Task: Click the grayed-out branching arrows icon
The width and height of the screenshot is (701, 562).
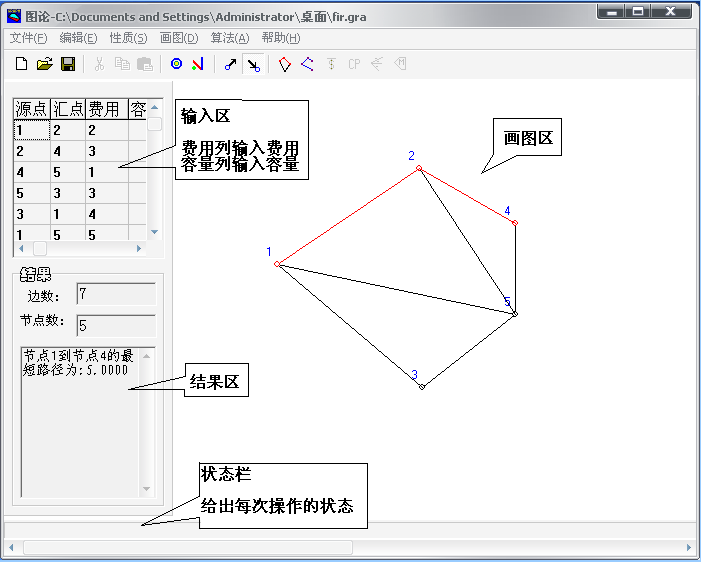Action: tap(377, 64)
